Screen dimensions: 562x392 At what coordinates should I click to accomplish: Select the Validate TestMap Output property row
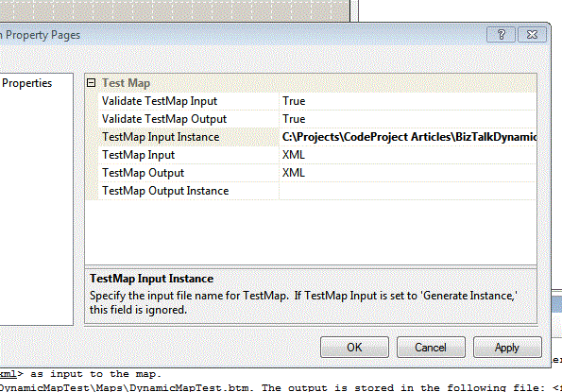click(317, 119)
